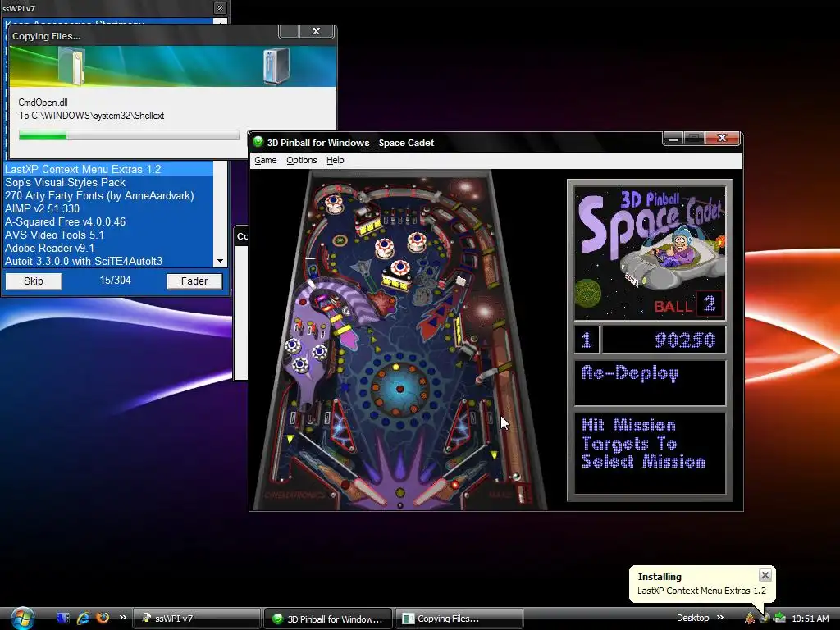This screenshot has height=630, width=840.
Task: Click the C:\WINDOWS\system32\Shellext destination path
Action: pyautogui.click(x=98, y=116)
